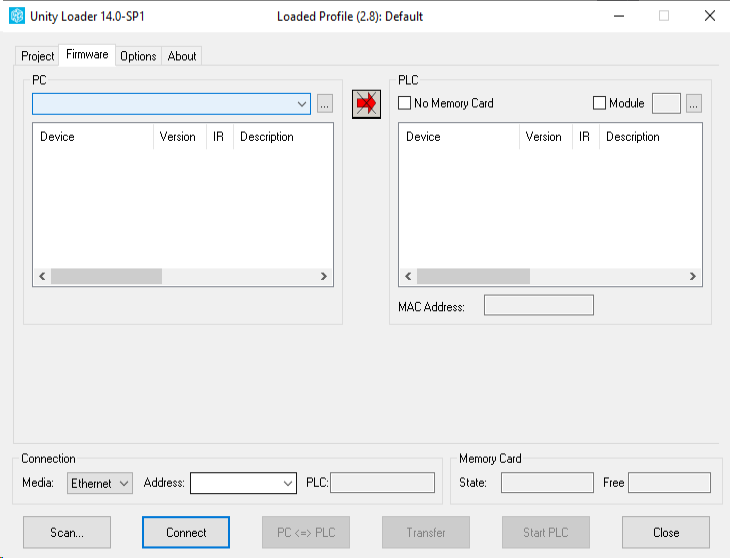
Task: Click the red arrow transfer icon
Action: [x=366, y=104]
